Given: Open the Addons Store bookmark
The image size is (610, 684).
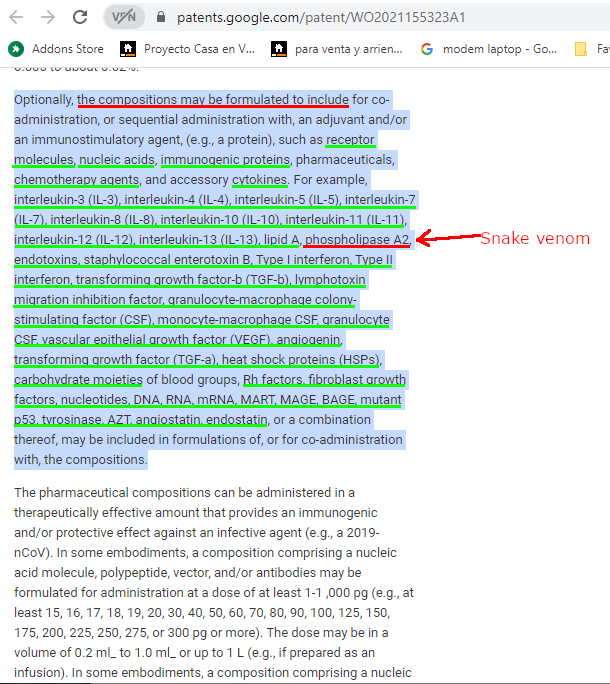Looking at the screenshot, I should 58,48.
